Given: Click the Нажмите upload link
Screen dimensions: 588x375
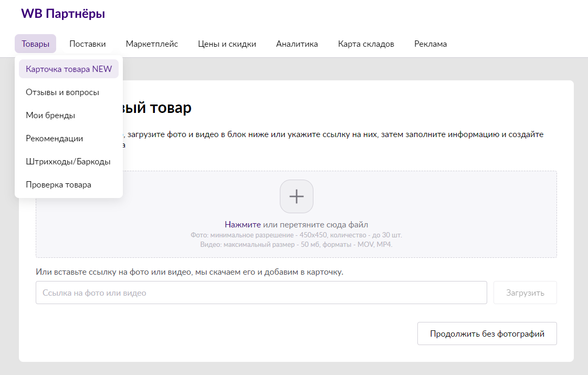Looking at the screenshot, I should click(243, 225).
